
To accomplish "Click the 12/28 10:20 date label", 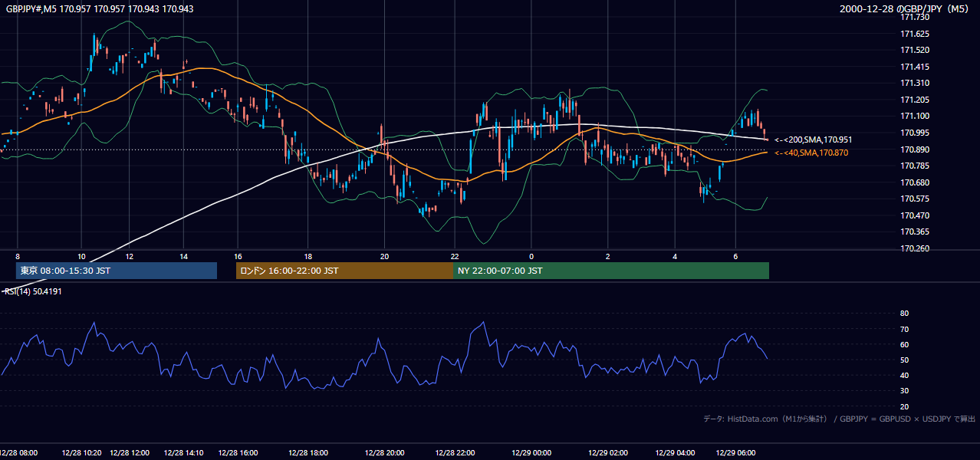I will 80,453.
